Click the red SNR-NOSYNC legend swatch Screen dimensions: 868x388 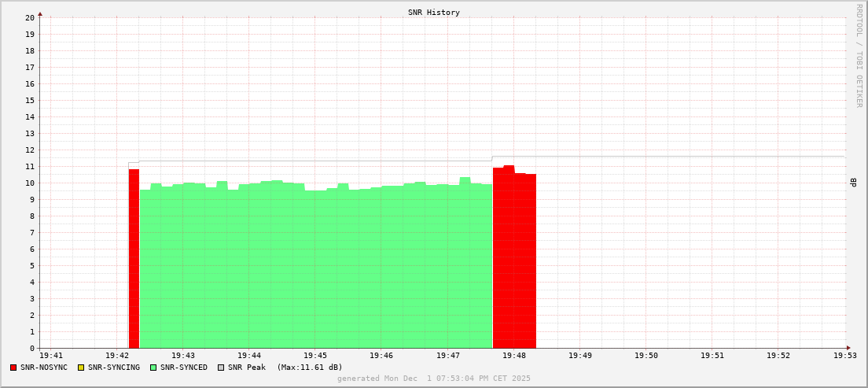(13, 368)
